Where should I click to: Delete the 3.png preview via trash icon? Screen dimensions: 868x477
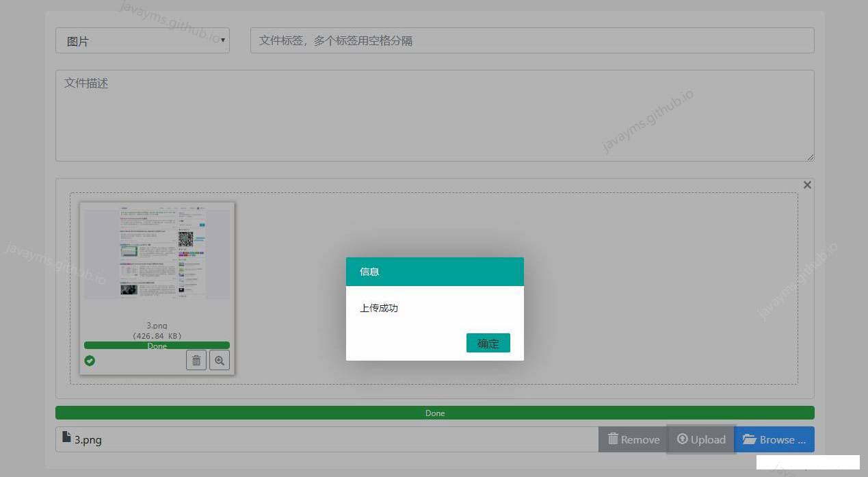[x=196, y=359]
